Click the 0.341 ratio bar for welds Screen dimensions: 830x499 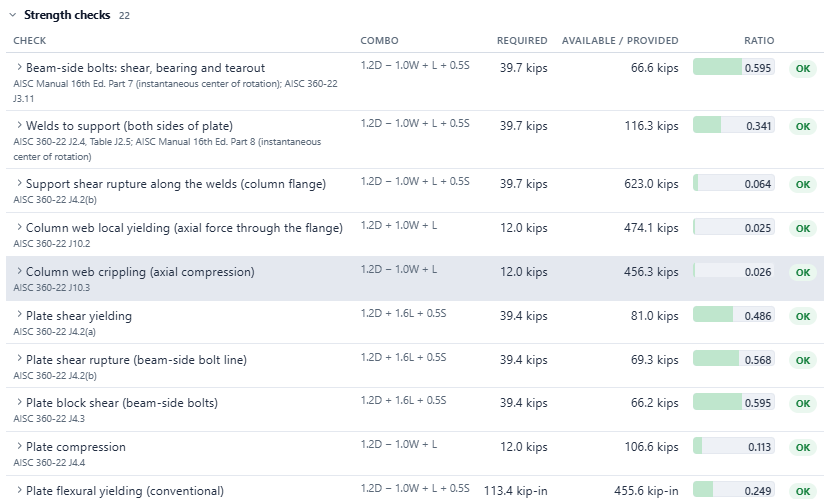[x=734, y=125]
